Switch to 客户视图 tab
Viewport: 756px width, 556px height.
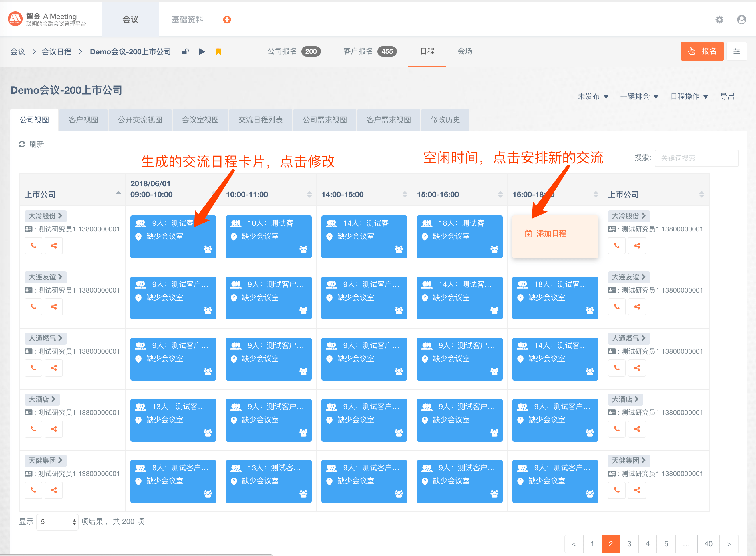click(83, 120)
